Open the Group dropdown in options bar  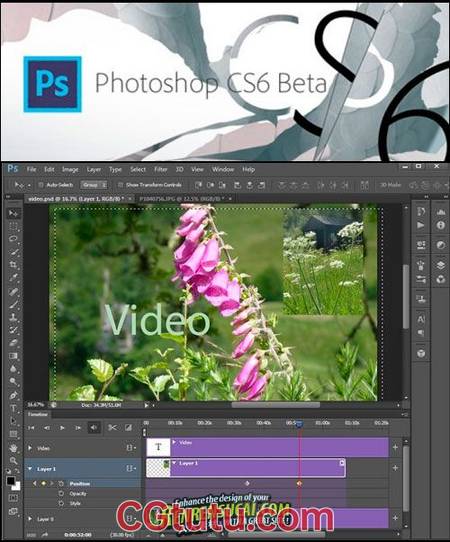94,185
